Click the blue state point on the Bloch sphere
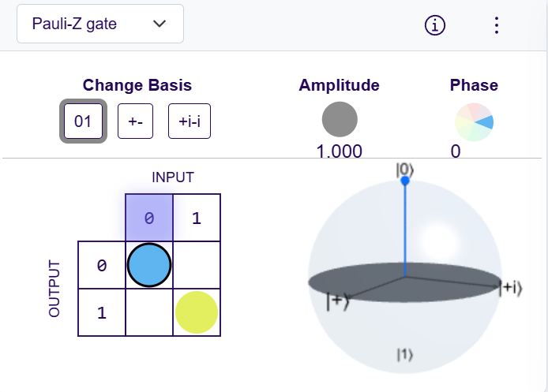This screenshot has width=548, height=392. tap(405, 181)
